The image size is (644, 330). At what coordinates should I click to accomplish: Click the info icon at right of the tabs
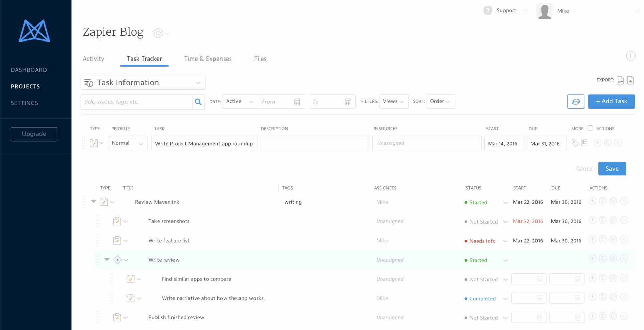(630, 56)
